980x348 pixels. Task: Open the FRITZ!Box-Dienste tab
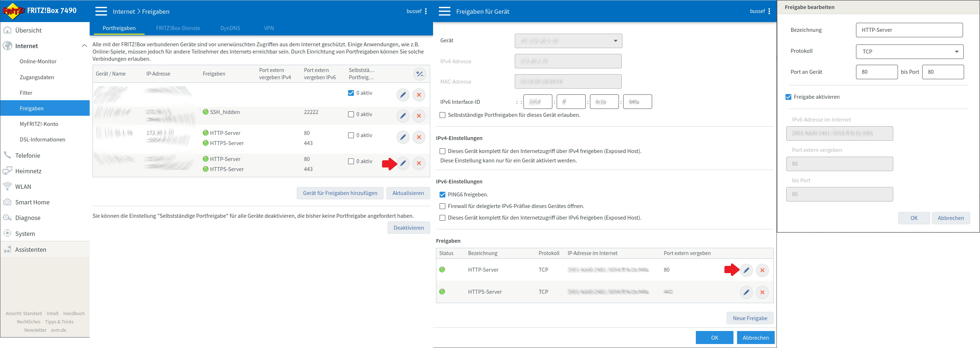coord(177,28)
